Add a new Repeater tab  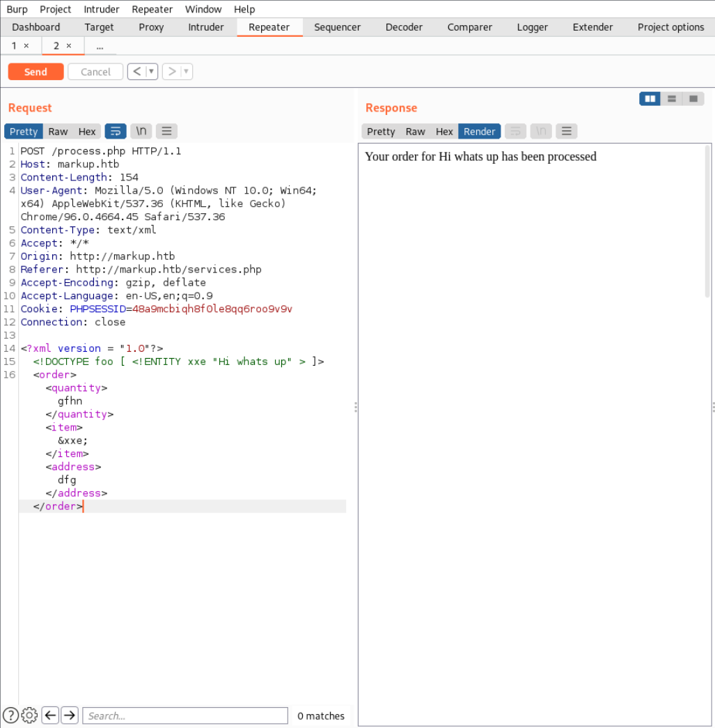pyautogui.click(x=100, y=47)
